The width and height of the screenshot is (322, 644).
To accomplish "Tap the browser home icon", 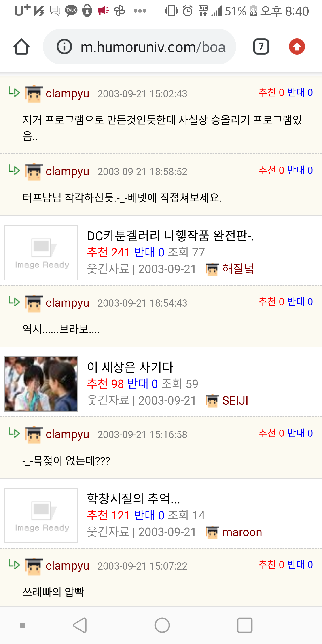I will pyautogui.click(x=21, y=47).
